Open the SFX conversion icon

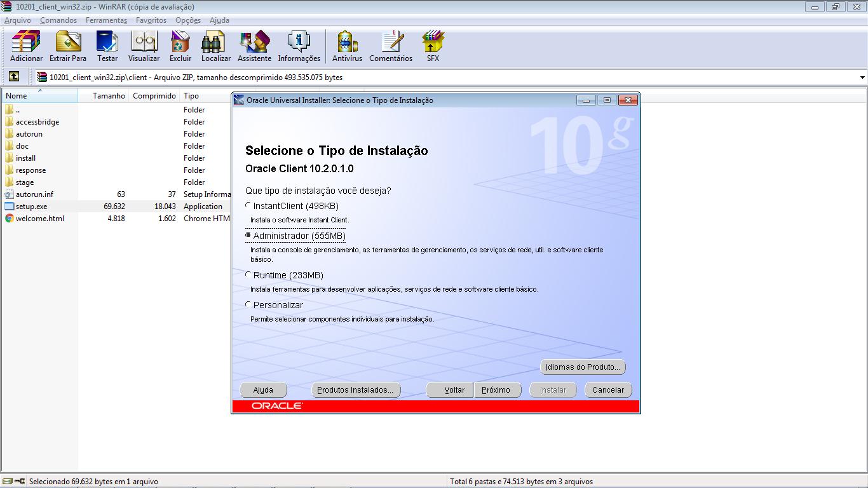click(x=433, y=46)
